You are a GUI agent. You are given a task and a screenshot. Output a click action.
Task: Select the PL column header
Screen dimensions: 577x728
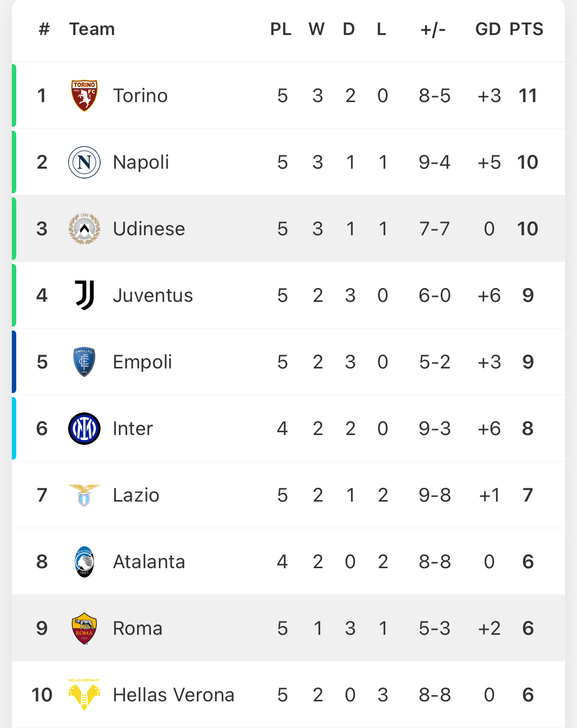pyautogui.click(x=281, y=29)
